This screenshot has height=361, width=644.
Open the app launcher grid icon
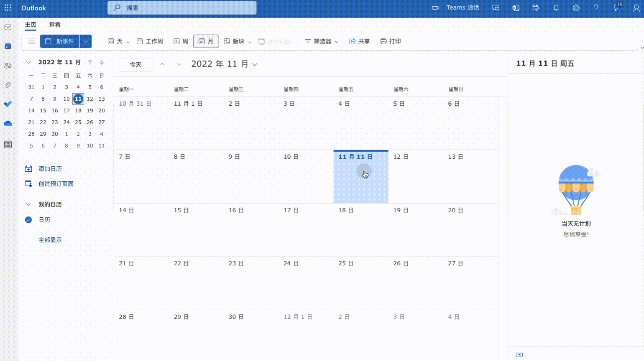pos(8,8)
